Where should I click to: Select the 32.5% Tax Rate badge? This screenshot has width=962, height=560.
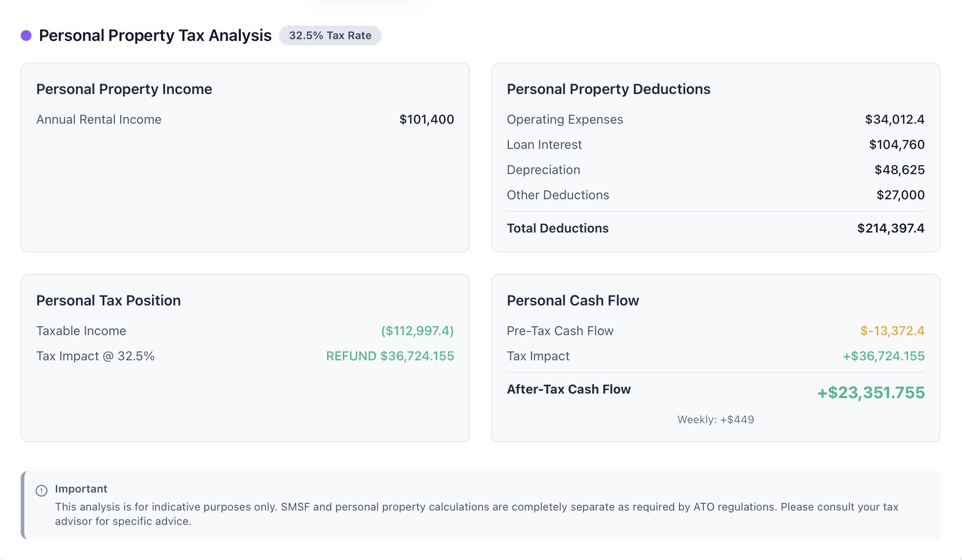point(330,35)
